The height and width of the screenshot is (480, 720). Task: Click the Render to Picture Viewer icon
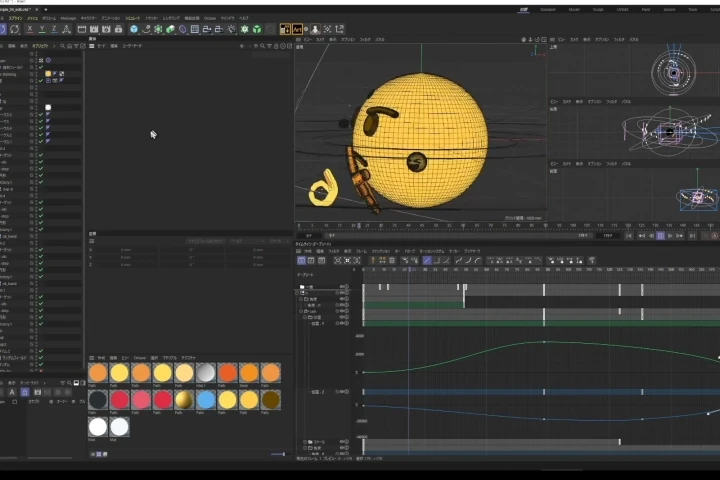click(94, 29)
